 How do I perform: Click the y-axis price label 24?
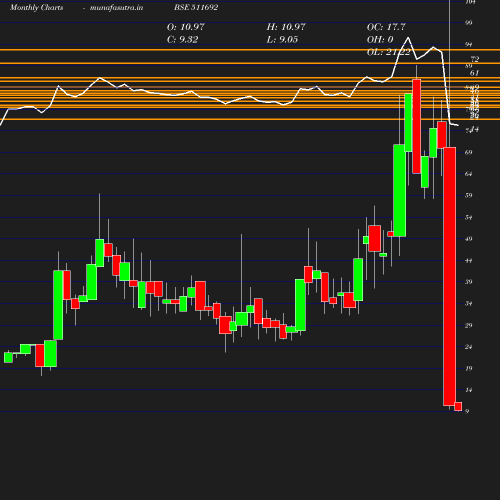click(x=468, y=347)
